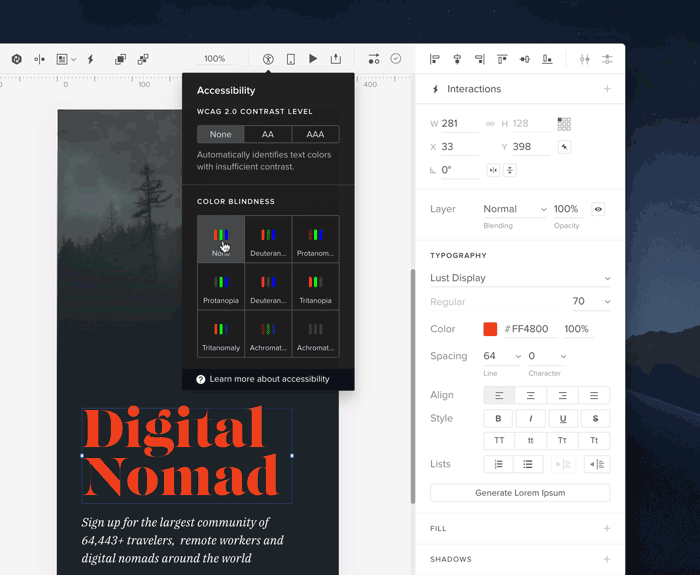The width and height of the screenshot is (700, 575).
Task: Add a new interaction with plus
Action: (607, 89)
